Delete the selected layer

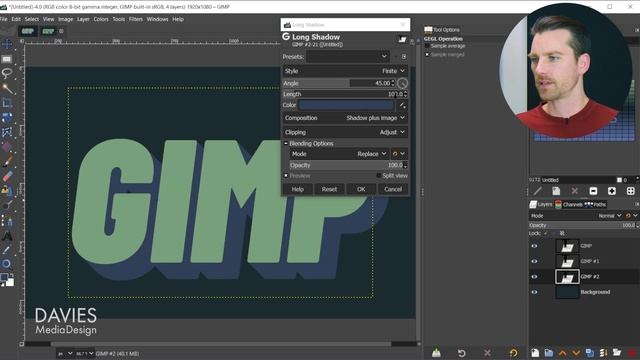pyautogui.click(x=632, y=353)
